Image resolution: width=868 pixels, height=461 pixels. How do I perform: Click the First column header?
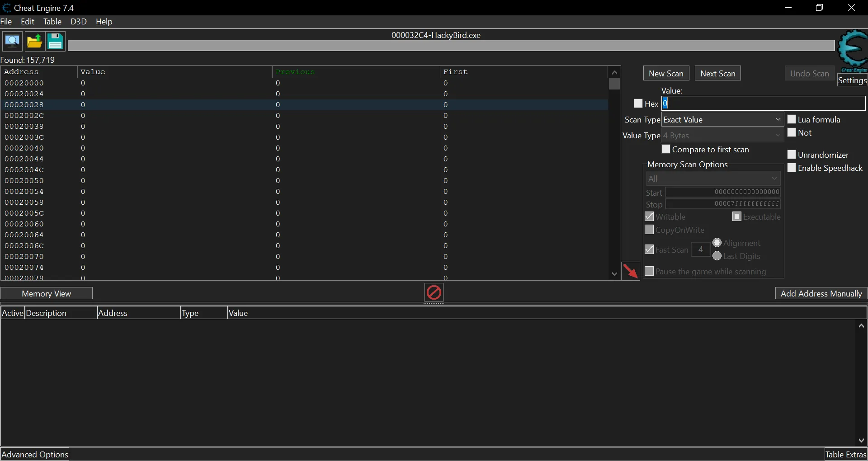[524, 72]
